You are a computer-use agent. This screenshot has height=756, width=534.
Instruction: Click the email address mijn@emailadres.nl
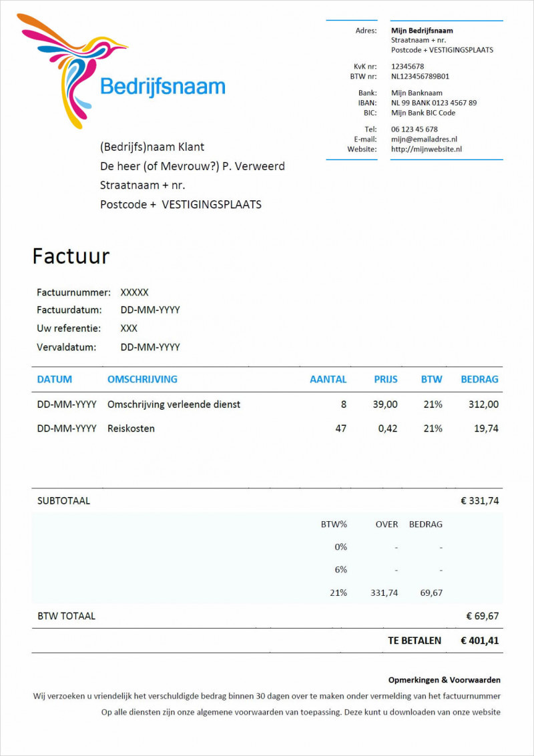tap(424, 139)
